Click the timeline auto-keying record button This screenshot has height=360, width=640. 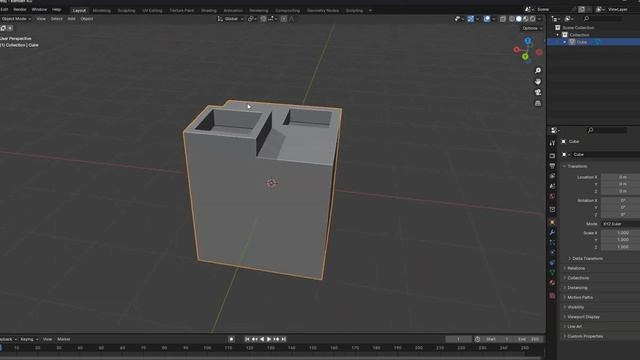tap(231, 339)
